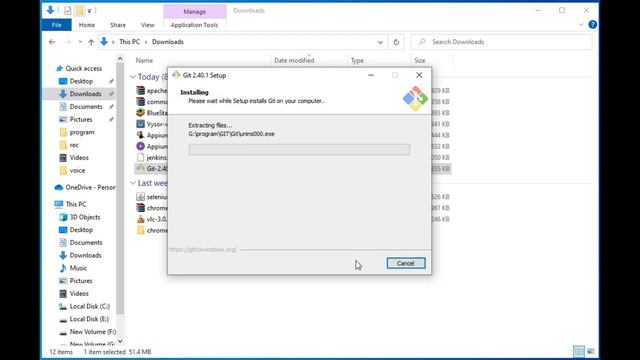Open the File tab in Explorer
Viewport: 640px width, 360px height.
[56, 25]
